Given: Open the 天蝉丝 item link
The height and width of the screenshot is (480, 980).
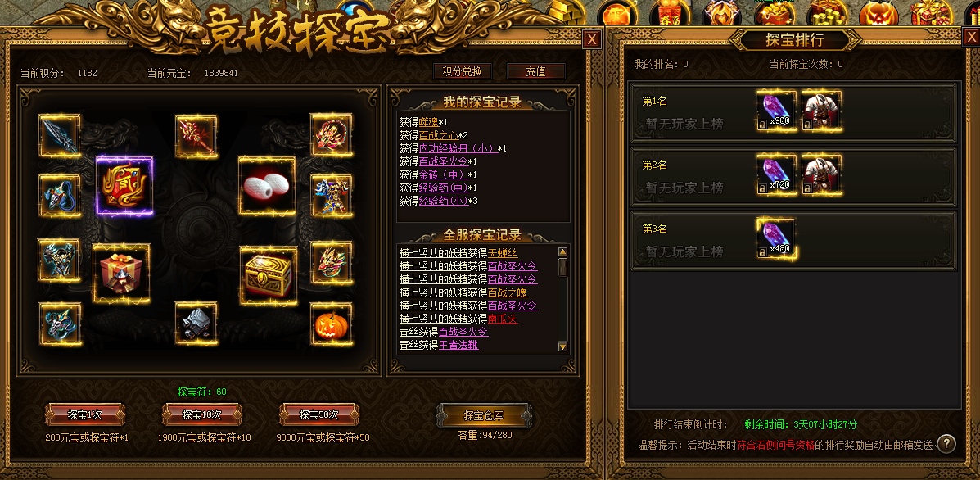Looking at the screenshot, I should [x=504, y=253].
